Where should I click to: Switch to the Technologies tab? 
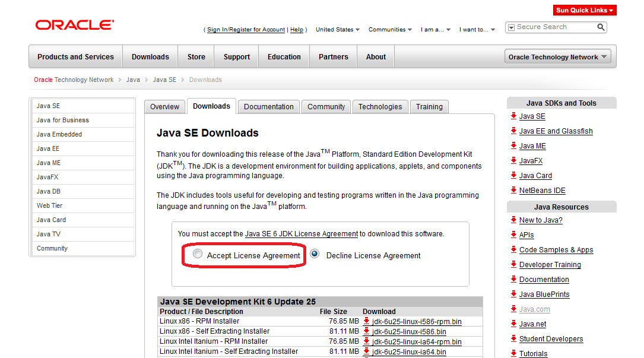point(380,106)
